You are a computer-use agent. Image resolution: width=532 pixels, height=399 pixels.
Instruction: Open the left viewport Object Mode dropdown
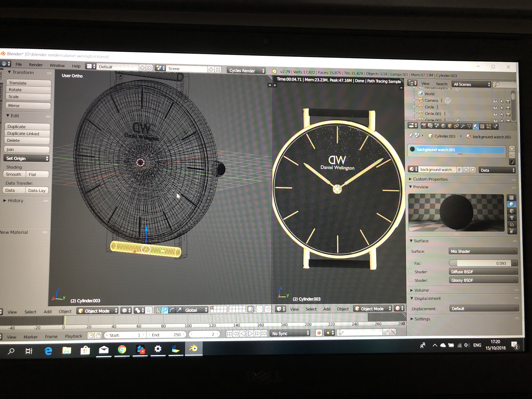97,311
